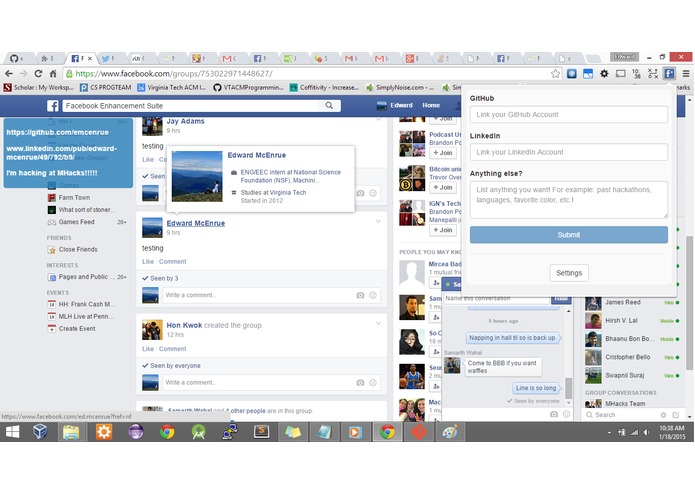695x494 pixels.
Task: Open chat sidebar settings gear
Action: click(663, 415)
